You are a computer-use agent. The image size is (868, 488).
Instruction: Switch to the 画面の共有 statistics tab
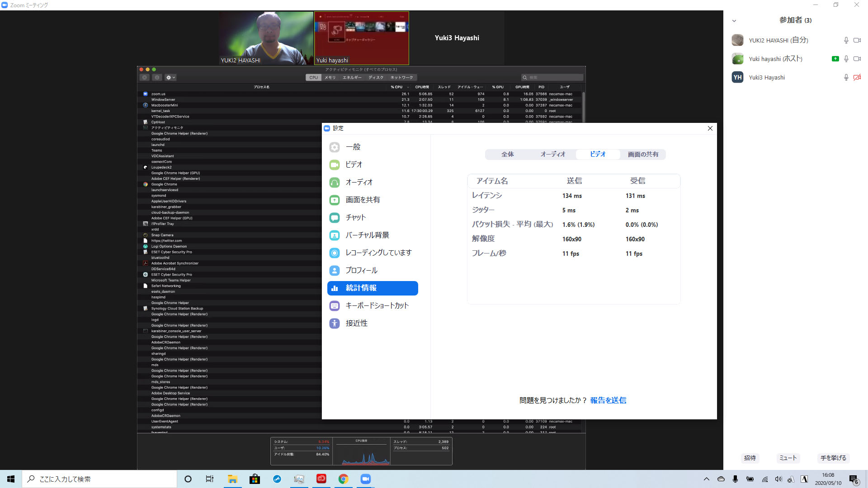point(643,155)
